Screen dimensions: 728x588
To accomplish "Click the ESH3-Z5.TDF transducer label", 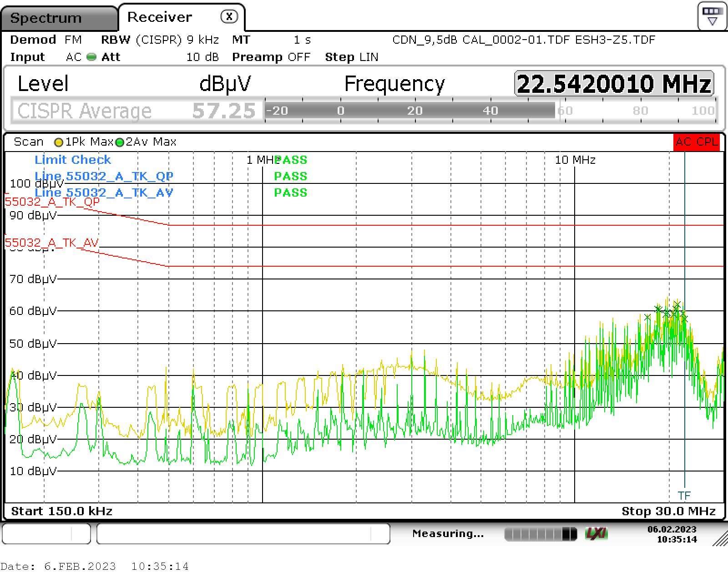I will 615,40.
